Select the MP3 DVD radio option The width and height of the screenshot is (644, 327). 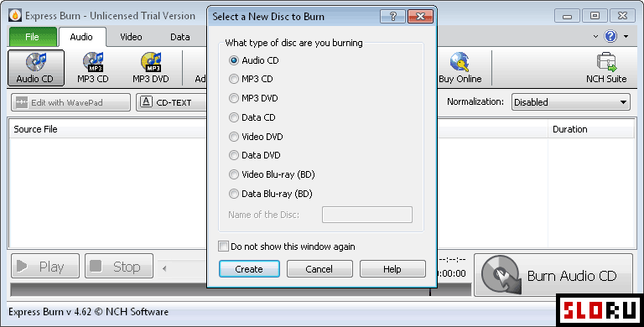[234, 98]
